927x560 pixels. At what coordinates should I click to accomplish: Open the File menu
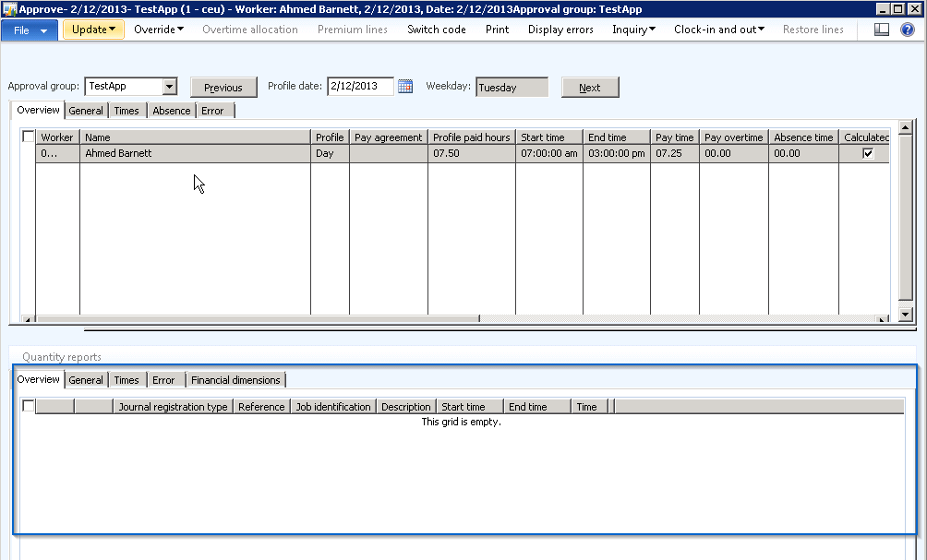(x=30, y=30)
